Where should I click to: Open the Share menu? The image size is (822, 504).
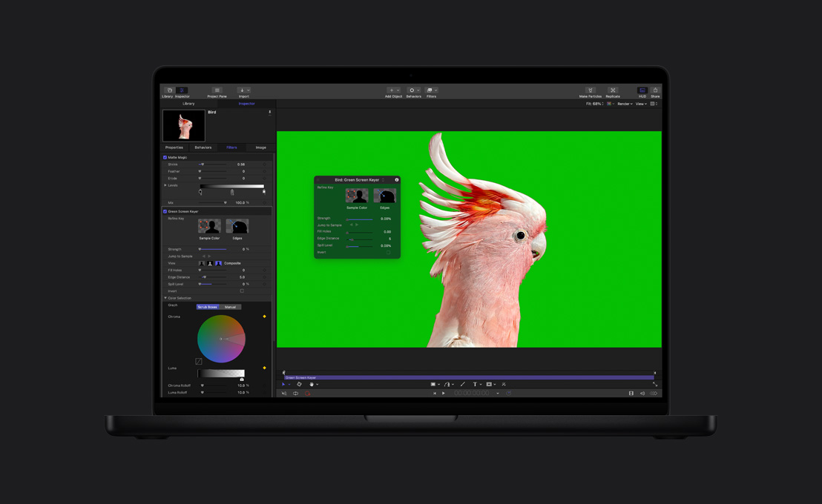pos(655,90)
